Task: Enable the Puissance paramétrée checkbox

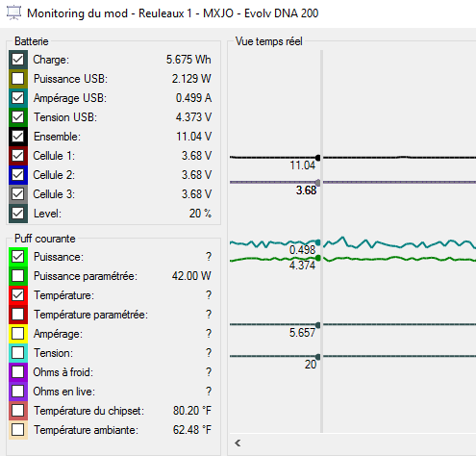Action: (x=18, y=276)
